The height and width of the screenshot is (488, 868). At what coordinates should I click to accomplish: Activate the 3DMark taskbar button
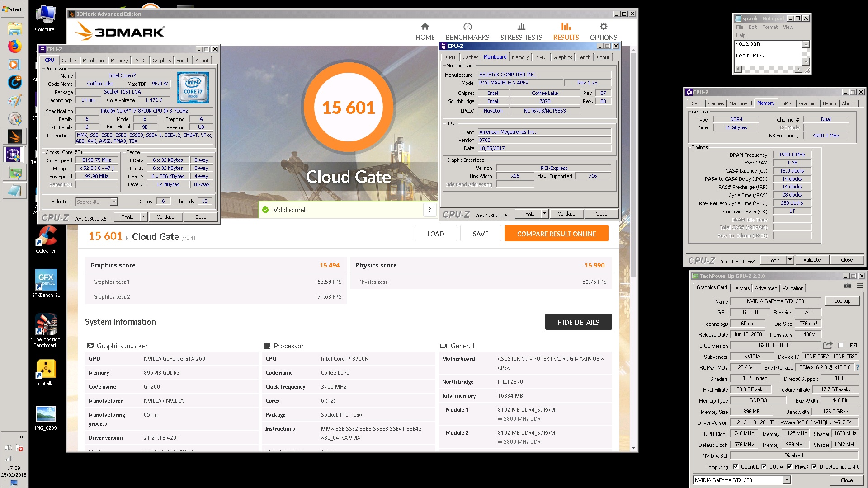click(14, 136)
